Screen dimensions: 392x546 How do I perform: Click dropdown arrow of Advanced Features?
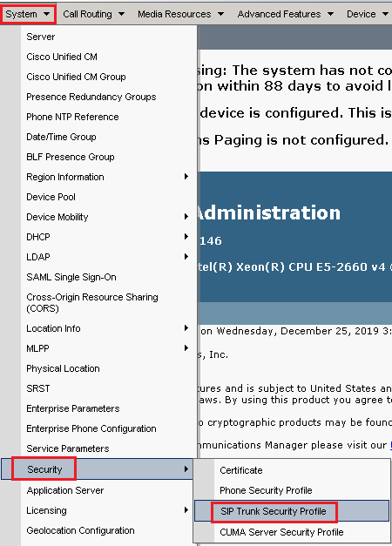coord(330,14)
